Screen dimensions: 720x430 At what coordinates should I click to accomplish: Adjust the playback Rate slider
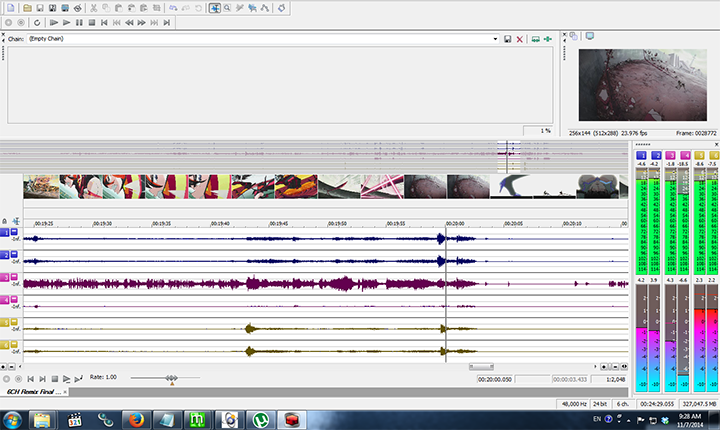pos(172,379)
